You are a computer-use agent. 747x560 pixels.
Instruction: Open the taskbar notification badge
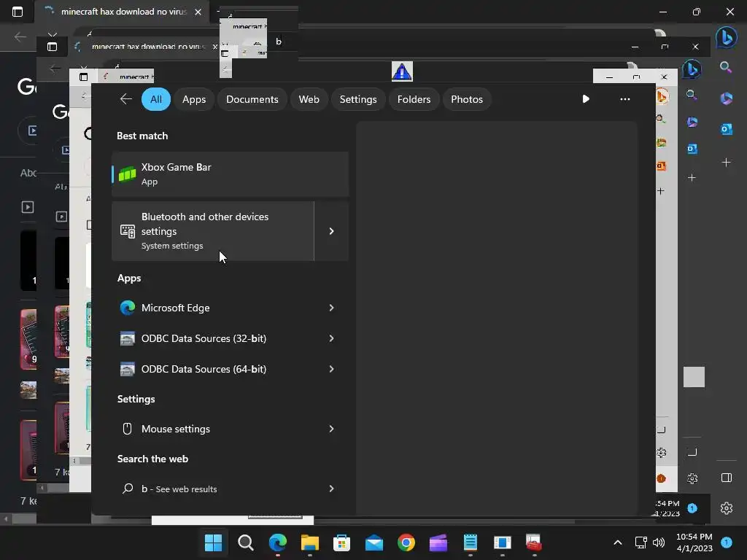pyautogui.click(x=727, y=542)
